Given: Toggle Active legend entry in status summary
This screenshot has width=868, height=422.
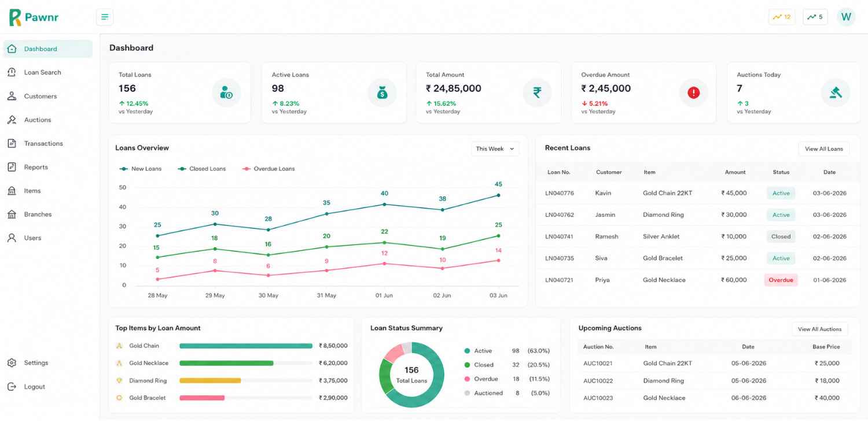Looking at the screenshot, I should click(x=506, y=351).
